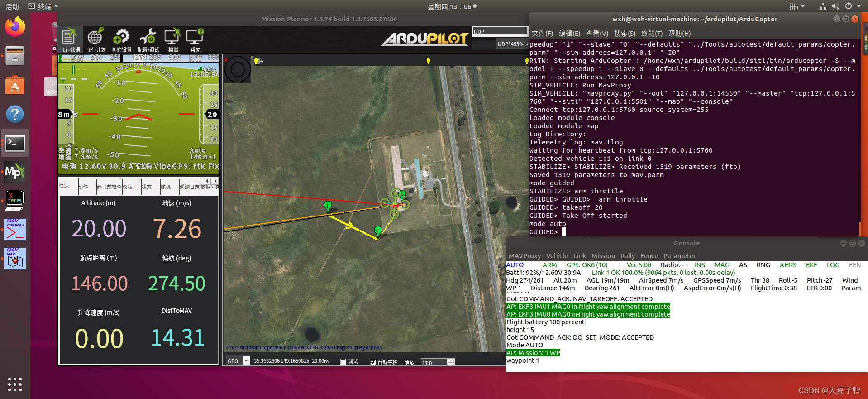Open terminal 编辑(E) menu
The height and width of the screenshot is (399, 868).
click(569, 34)
